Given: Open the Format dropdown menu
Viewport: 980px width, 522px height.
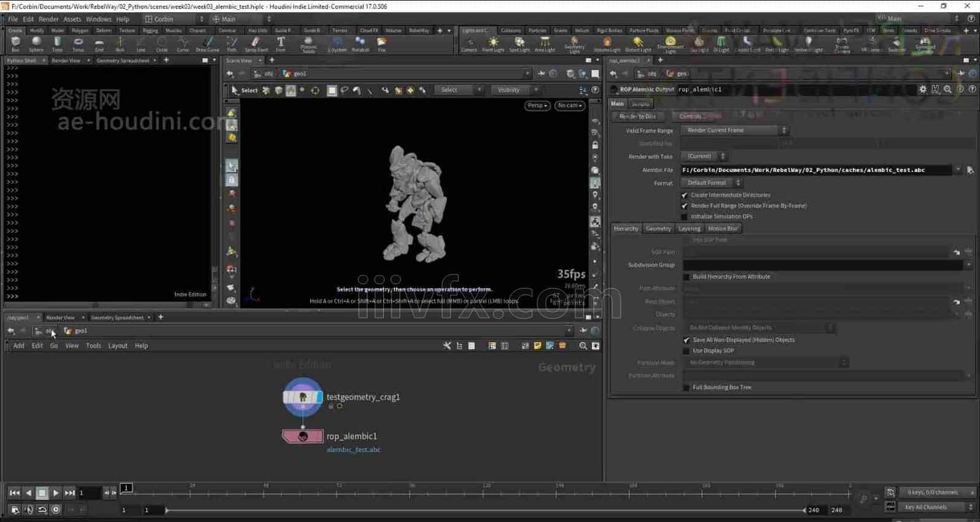Looking at the screenshot, I should click(x=711, y=183).
